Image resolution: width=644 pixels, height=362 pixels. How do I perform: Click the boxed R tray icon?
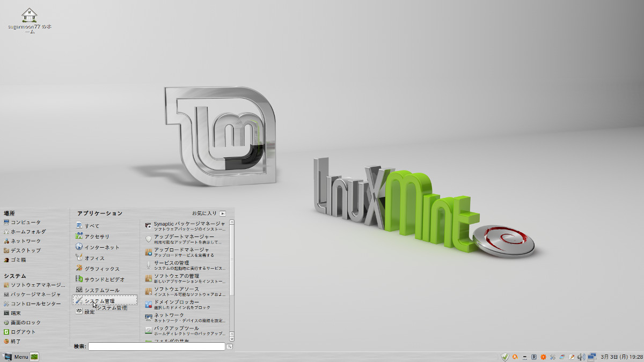pyautogui.click(x=534, y=357)
